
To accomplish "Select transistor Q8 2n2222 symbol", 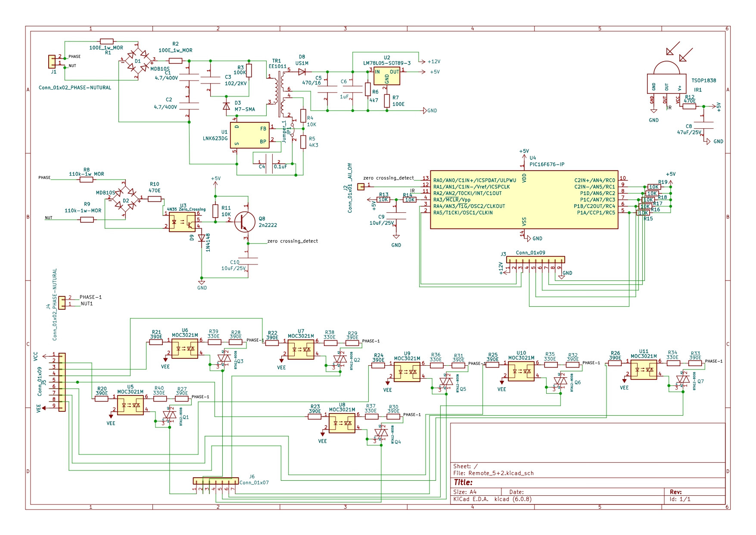I will (x=245, y=222).
